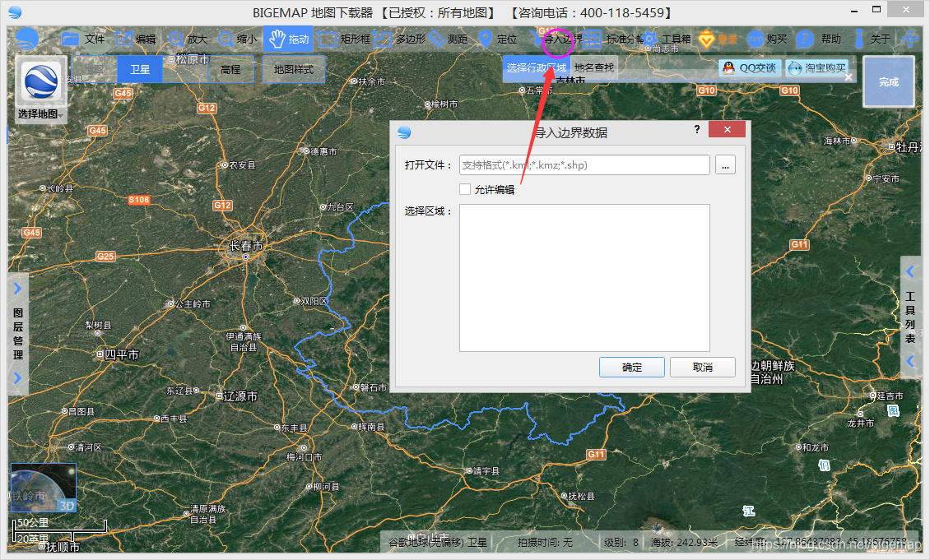Open the 关于 about info item
930x560 pixels.
[x=872, y=39]
